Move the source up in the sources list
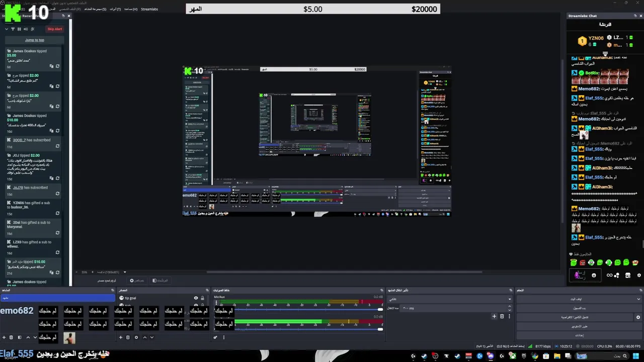Viewport: 644px width, 362px height. pos(145,337)
